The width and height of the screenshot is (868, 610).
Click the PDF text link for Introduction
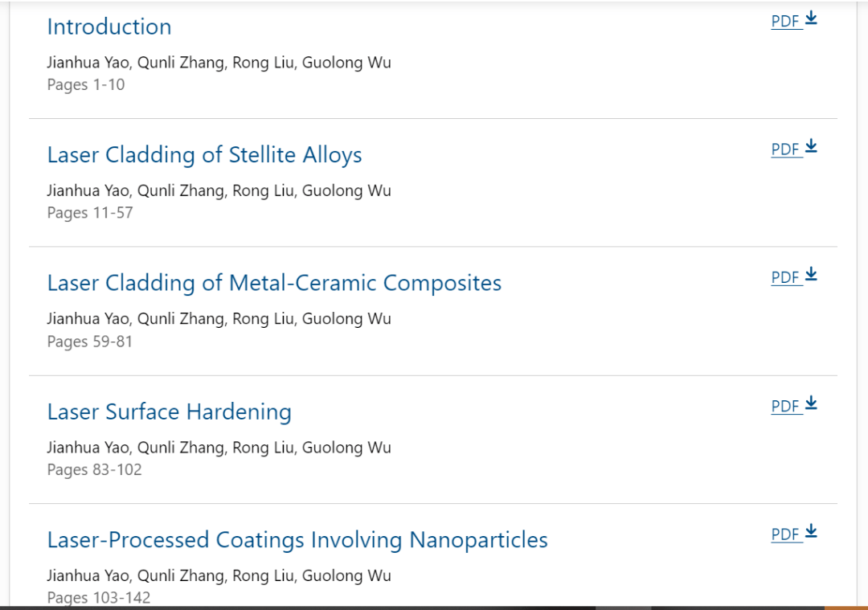coord(785,22)
